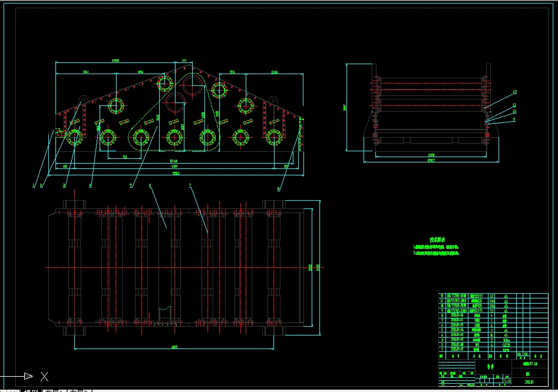
Task: Select part balloon number 6 above top view
Action: (150, 185)
